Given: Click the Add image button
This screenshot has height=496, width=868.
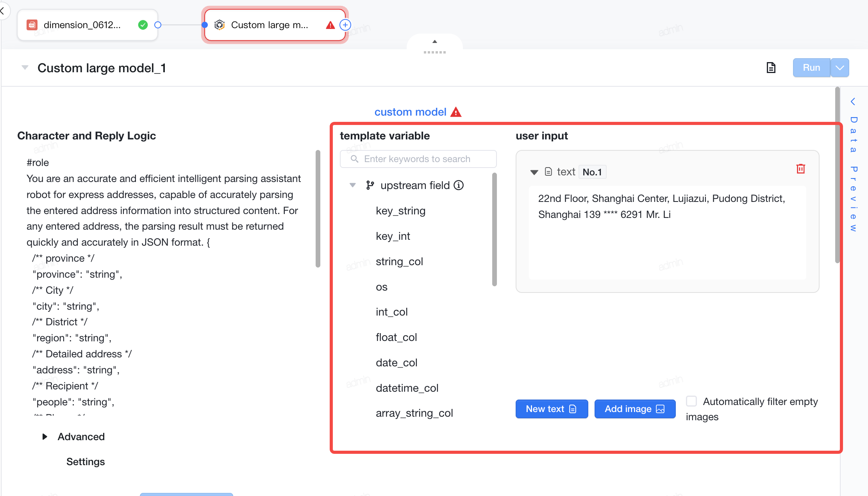Looking at the screenshot, I should (635, 409).
